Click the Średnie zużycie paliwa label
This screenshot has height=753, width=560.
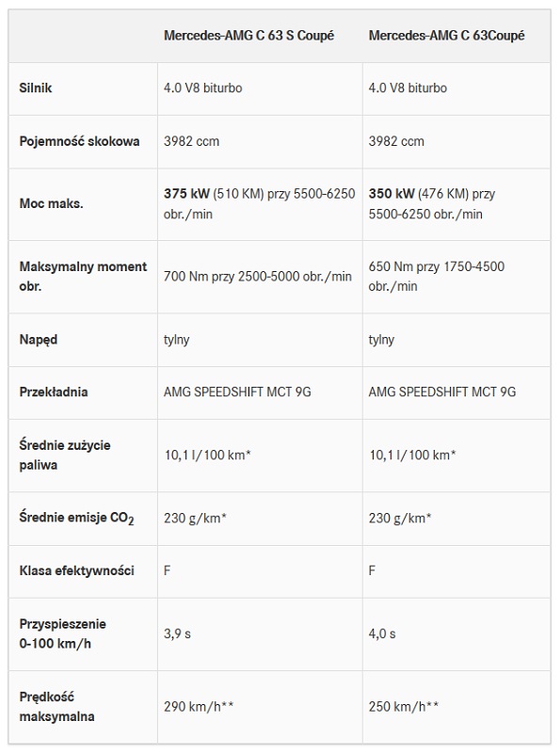click(x=65, y=455)
